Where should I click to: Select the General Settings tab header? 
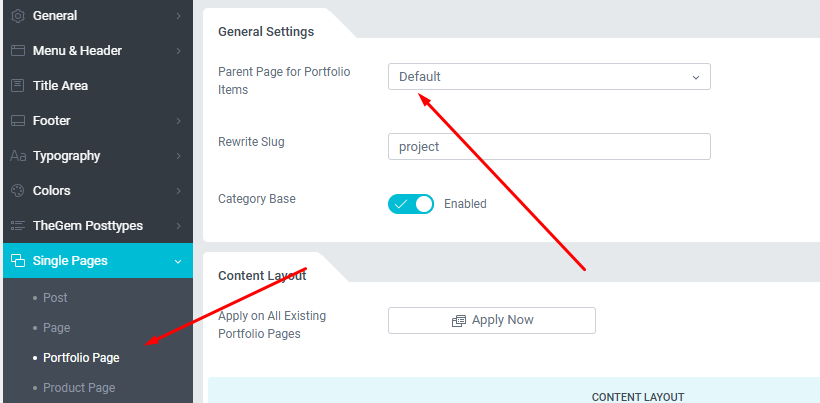(x=266, y=32)
